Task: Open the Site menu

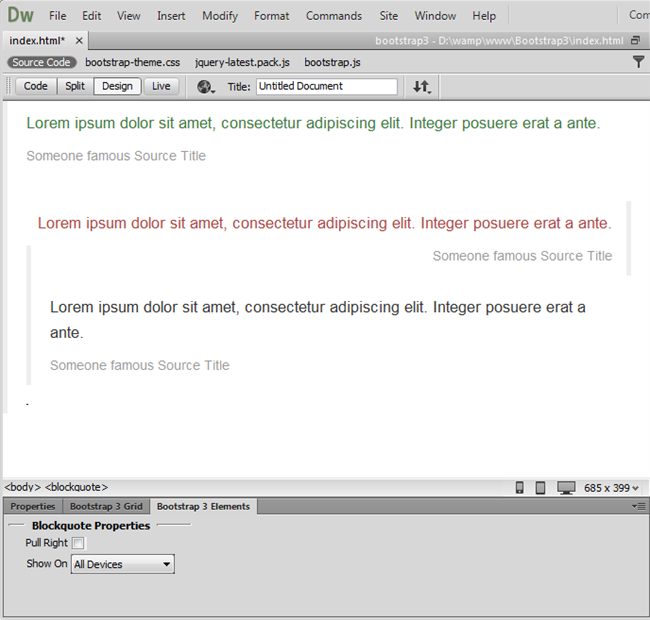Action: tap(388, 16)
